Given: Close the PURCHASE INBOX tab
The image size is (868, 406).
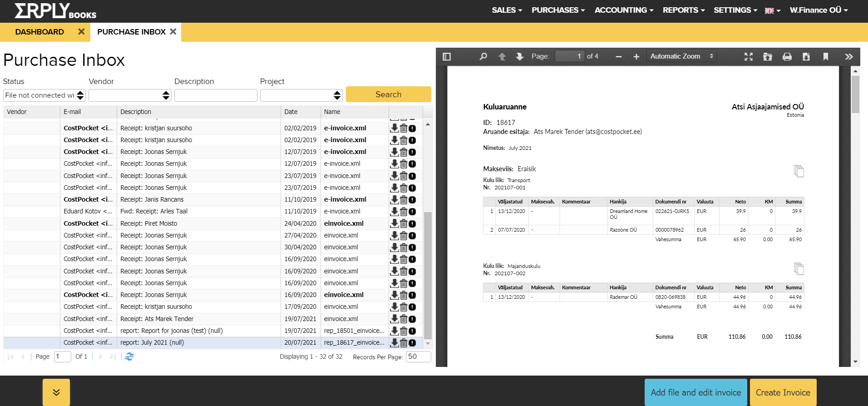Looking at the screenshot, I should tap(173, 32).
